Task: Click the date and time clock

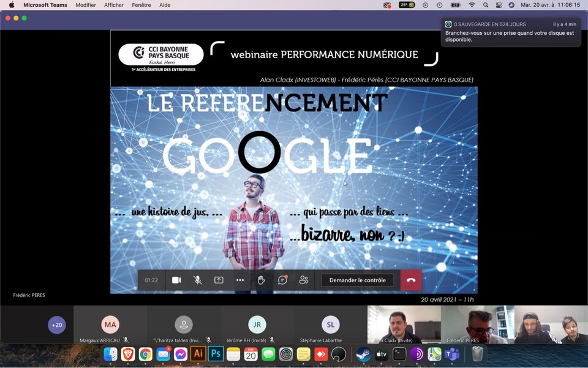Action: click(x=550, y=5)
